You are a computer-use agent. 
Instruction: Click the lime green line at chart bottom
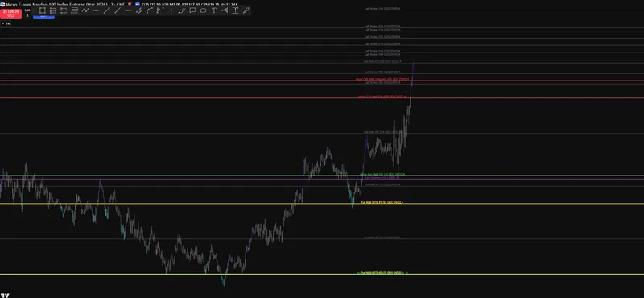coord(322,274)
